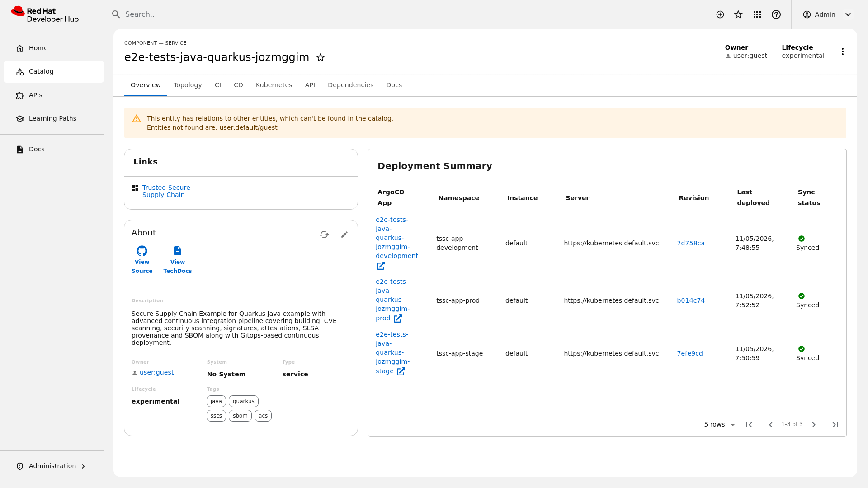
Task: Switch to the Topology tab
Action: (x=188, y=85)
